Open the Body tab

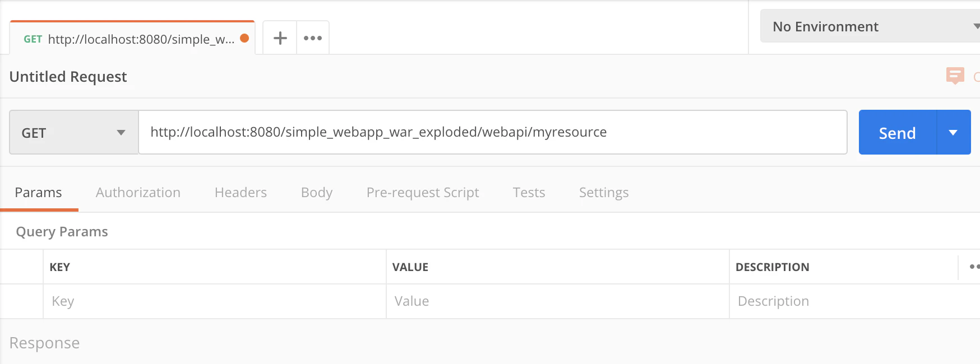317,193
